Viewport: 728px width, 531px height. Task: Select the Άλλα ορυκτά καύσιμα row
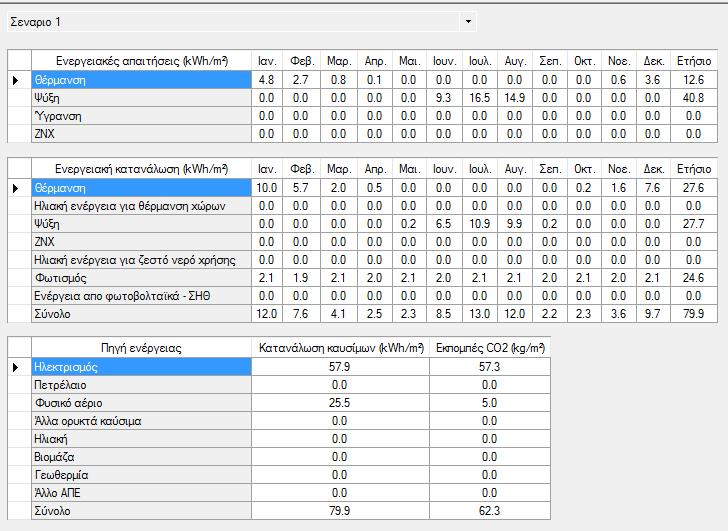click(x=142, y=421)
